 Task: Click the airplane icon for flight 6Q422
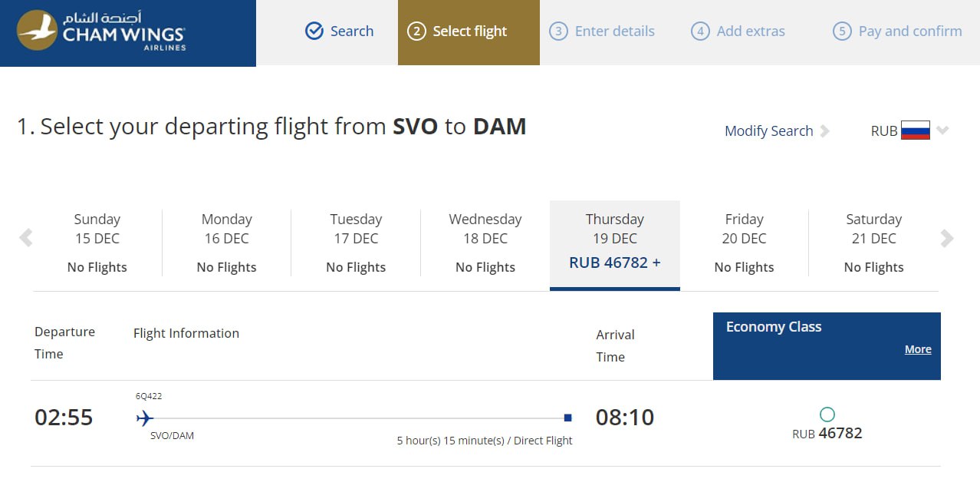click(x=144, y=418)
